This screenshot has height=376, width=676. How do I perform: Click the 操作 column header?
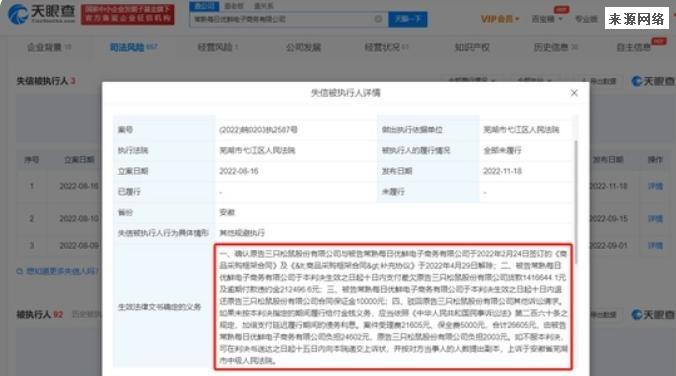pyautogui.click(x=655, y=160)
